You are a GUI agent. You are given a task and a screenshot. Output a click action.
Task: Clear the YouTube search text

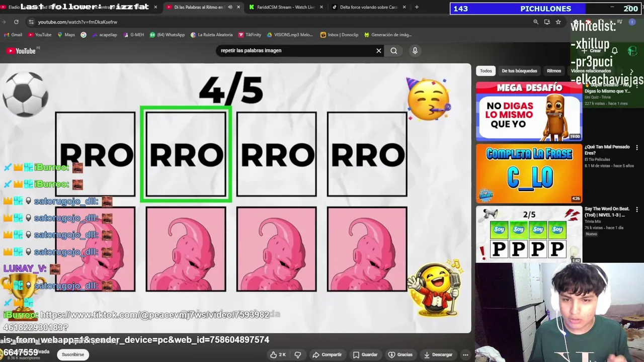click(379, 50)
